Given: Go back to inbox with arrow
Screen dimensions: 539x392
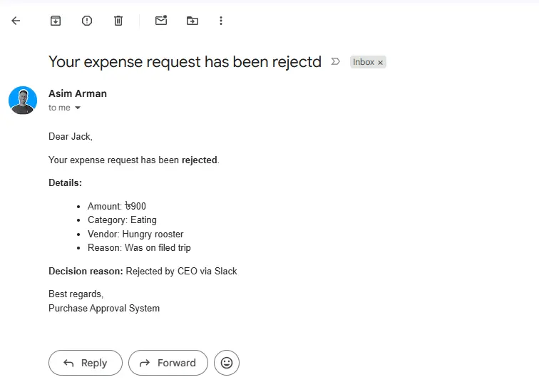Looking at the screenshot, I should 16,21.
